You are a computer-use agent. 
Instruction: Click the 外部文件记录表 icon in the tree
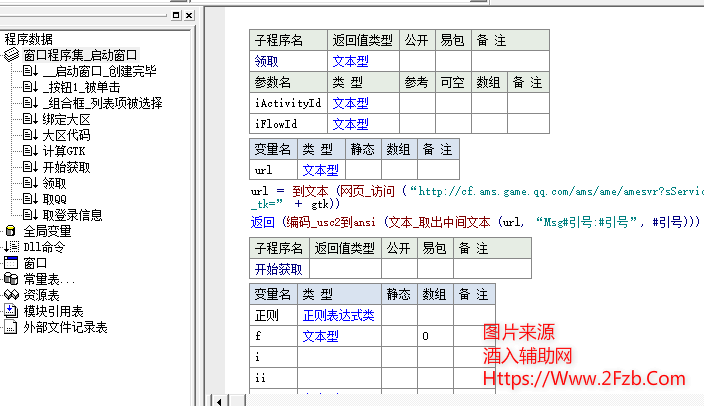(x=11, y=327)
